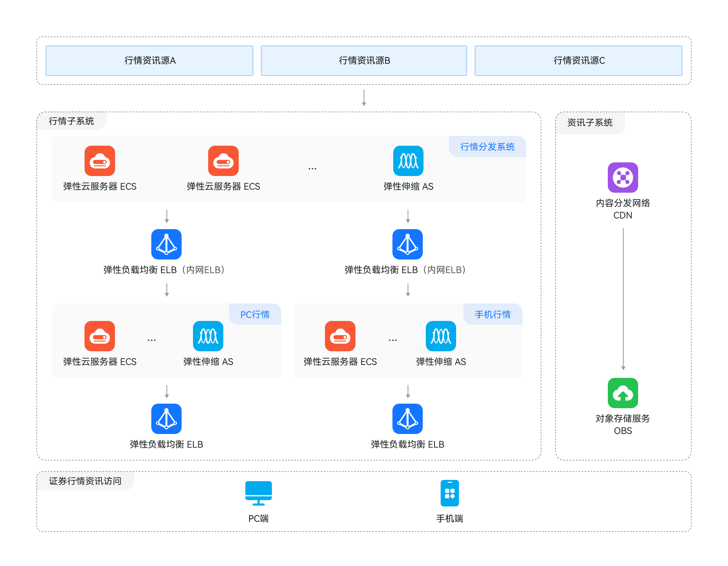Select the 手机端 mobile phone icon

tap(449, 493)
